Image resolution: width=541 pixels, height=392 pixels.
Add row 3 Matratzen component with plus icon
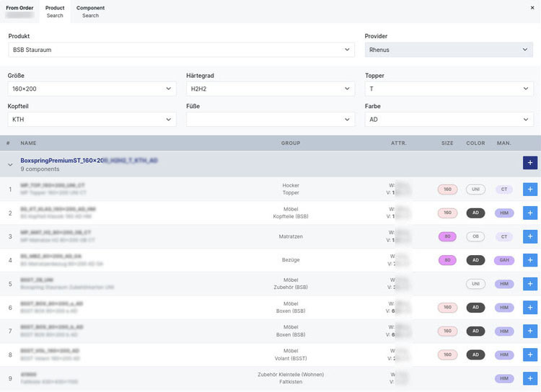pyautogui.click(x=529, y=236)
